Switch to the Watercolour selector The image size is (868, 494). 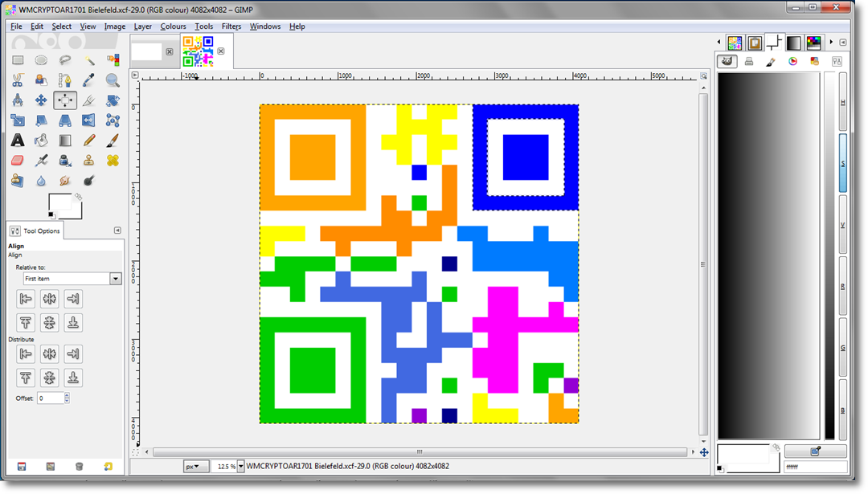point(771,61)
